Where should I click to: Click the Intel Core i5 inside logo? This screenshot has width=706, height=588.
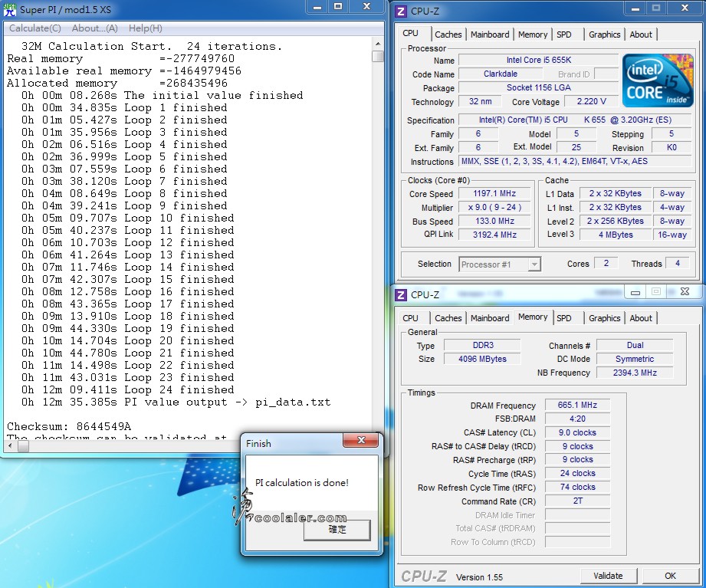click(658, 80)
